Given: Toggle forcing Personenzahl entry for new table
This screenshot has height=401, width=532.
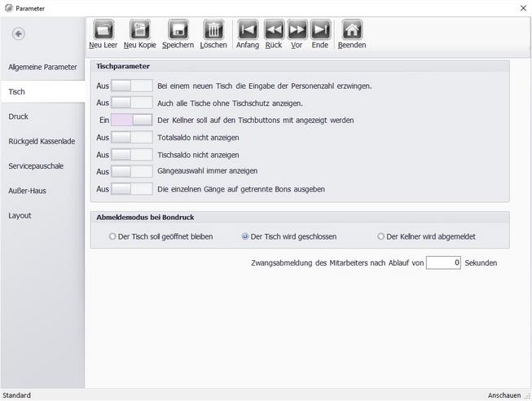Looking at the screenshot, I should click(132, 86).
